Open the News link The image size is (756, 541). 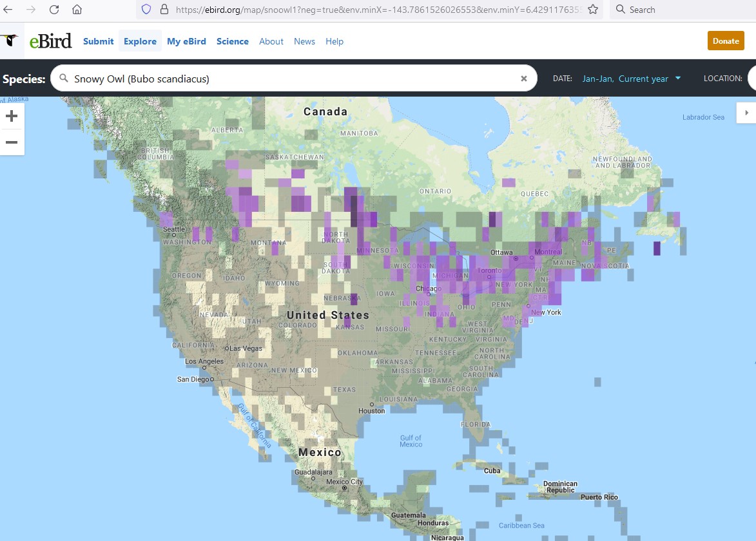coord(304,41)
